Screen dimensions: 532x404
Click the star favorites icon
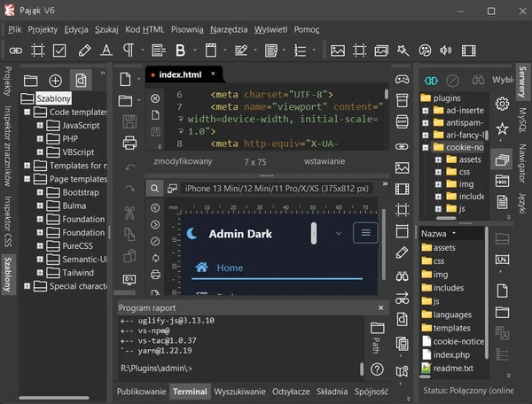pyautogui.click(x=502, y=128)
